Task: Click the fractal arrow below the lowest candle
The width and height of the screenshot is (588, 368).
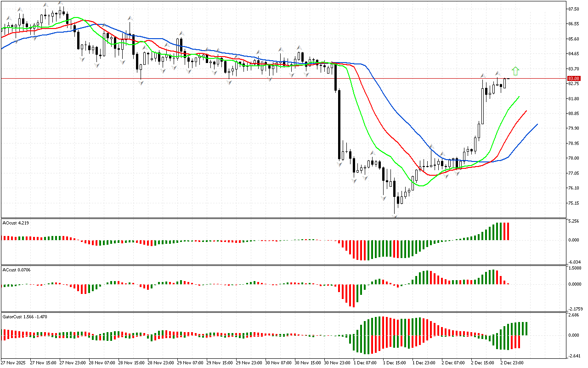Action: tap(395, 215)
